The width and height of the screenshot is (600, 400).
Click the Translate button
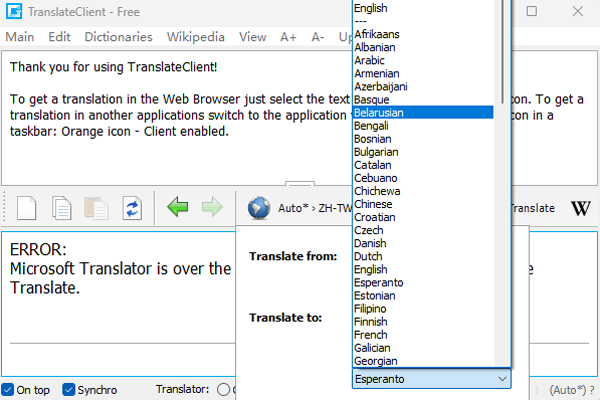(x=532, y=208)
